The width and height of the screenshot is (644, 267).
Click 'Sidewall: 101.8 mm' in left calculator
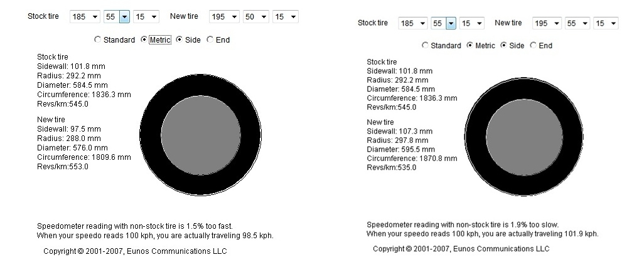click(x=71, y=66)
